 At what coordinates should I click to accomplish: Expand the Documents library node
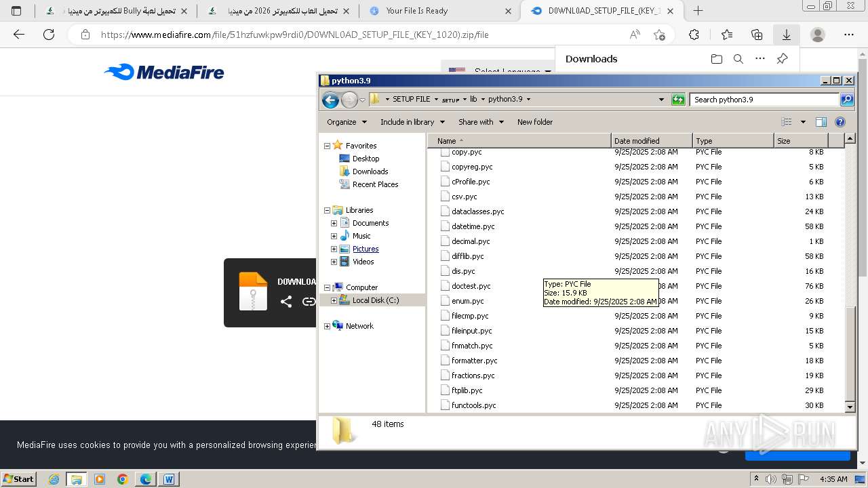[334, 223]
